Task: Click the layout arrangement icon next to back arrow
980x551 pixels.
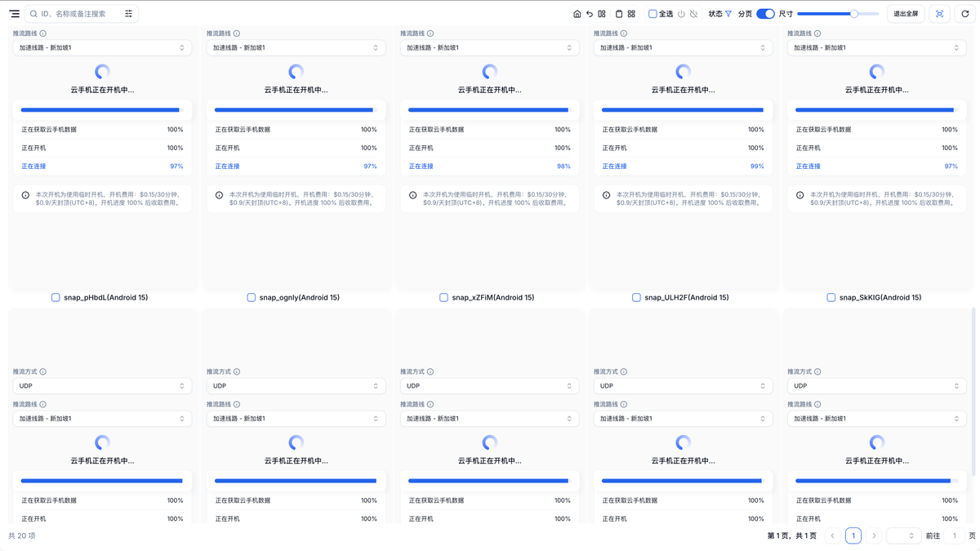Action: (x=602, y=14)
